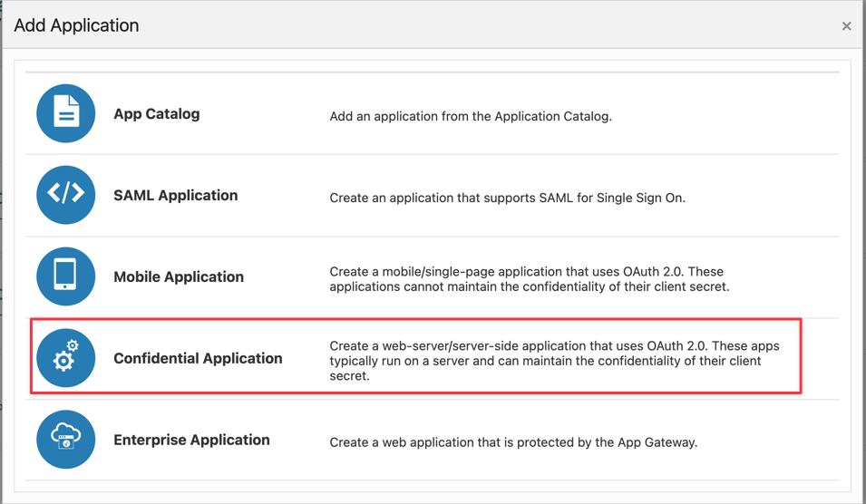Image resolution: width=866 pixels, height=504 pixels.
Task: Click the lone word 'secret.' in Confidential description
Action: point(350,375)
